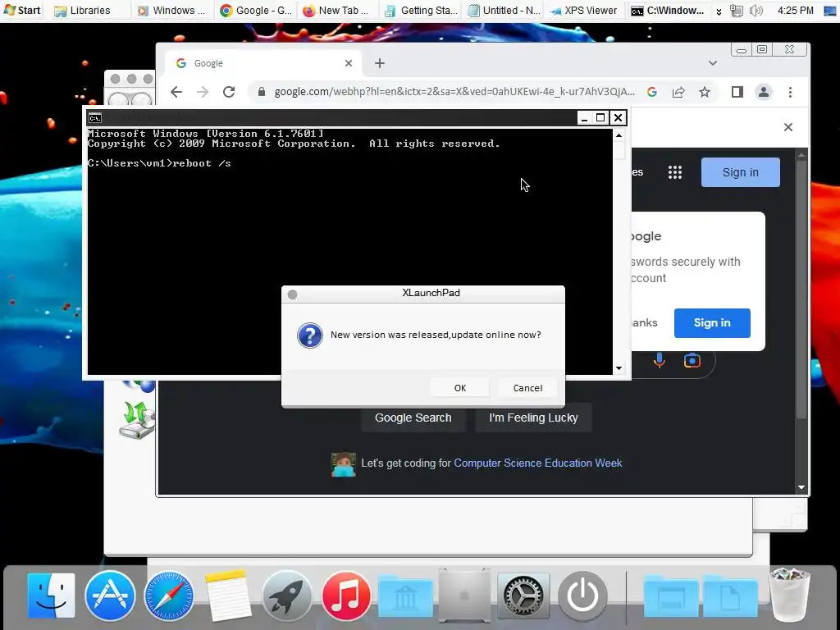Screen dimensions: 840x630
Task: Click the volume speaker tray icon
Action: 756,11
